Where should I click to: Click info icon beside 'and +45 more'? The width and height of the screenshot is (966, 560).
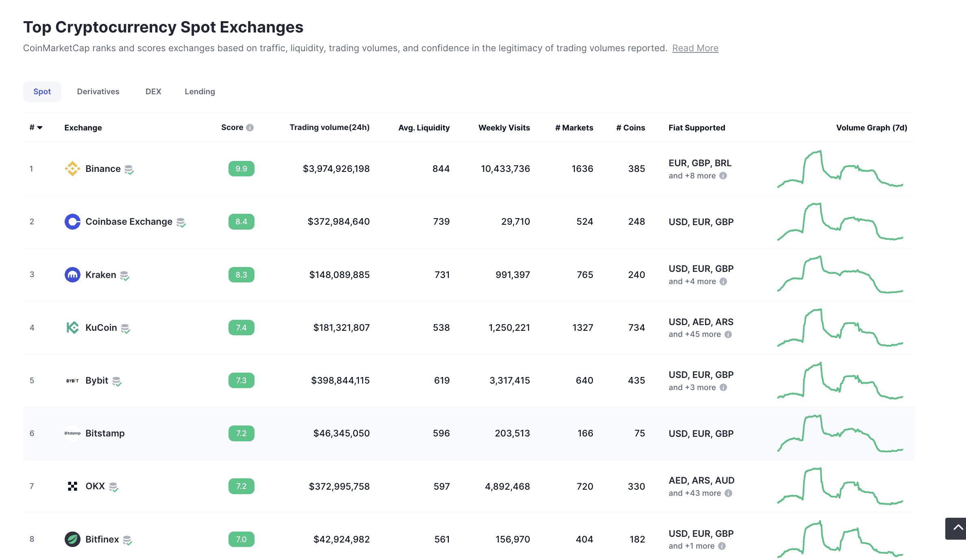[x=728, y=334]
